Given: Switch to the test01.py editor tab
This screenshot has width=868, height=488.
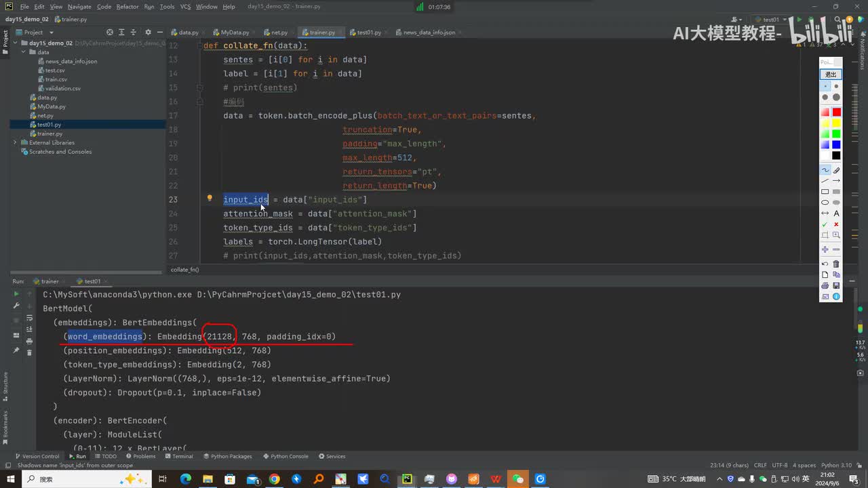Looking at the screenshot, I should click(365, 32).
